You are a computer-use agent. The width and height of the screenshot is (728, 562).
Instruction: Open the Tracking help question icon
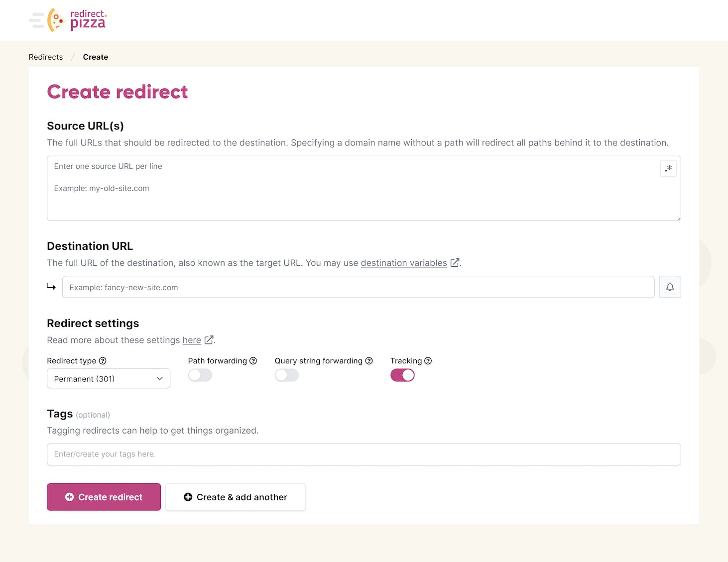(x=428, y=361)
